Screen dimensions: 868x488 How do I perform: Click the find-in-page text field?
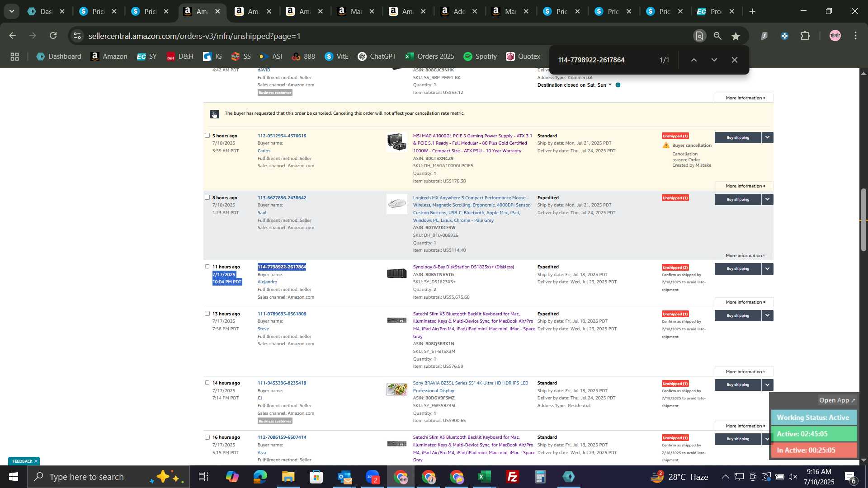[604, 60]
